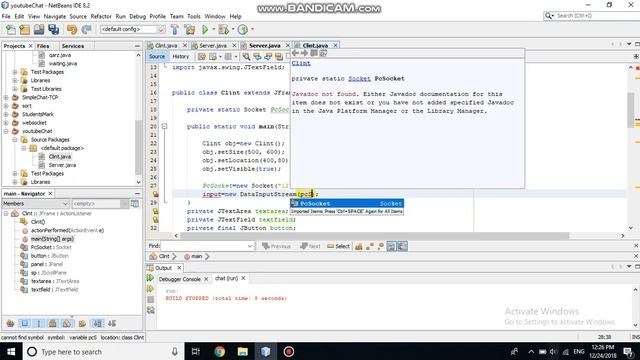Click the editor vertical scrollbar thumb
This screenshot has height=360, width=640.
point(631,109)
